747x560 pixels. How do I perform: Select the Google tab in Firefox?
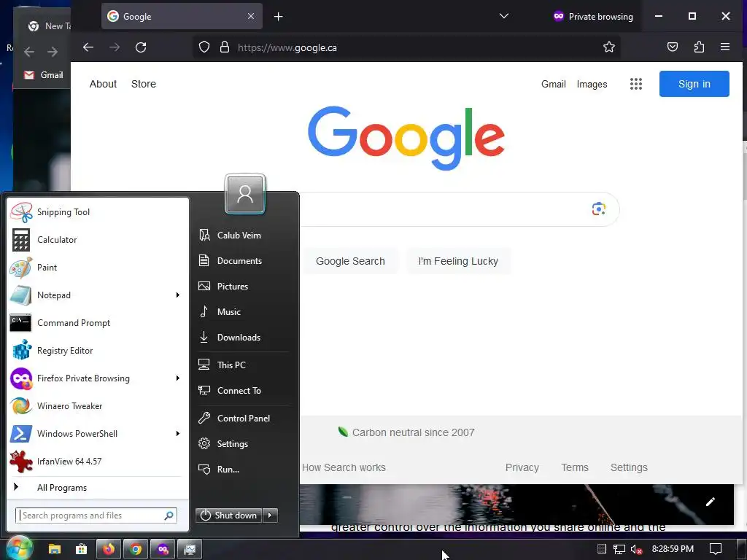tap(182, 16)
